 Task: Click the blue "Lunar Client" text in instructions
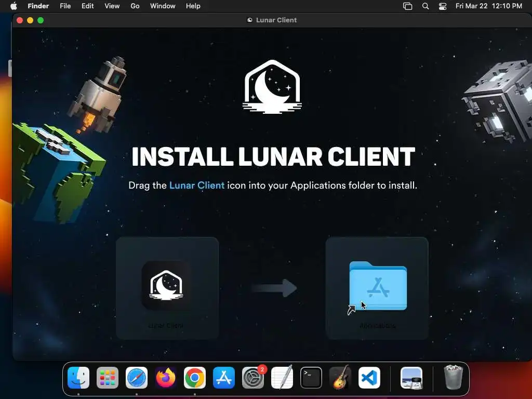pyautogui.click(x=197, y=185)
